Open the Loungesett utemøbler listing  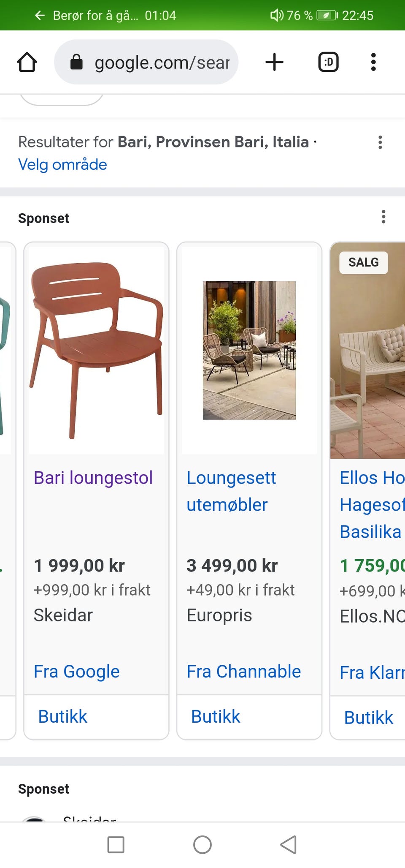coord(231,491)
